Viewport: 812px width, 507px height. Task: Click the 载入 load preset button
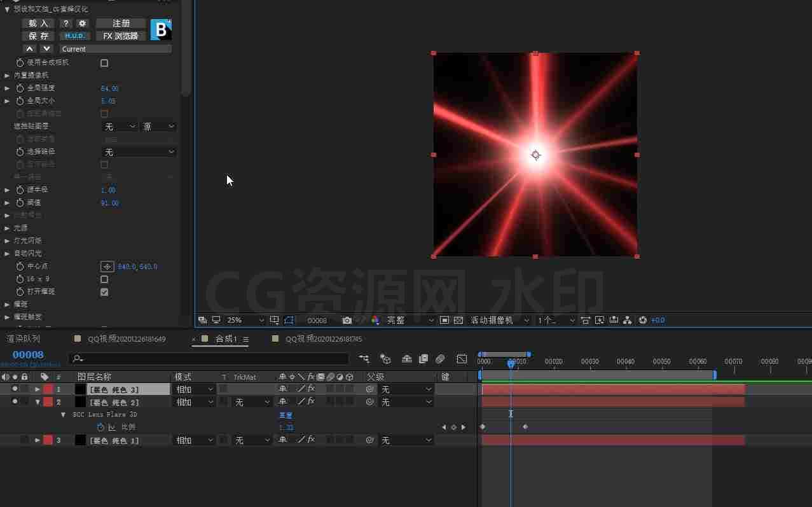coord(39,24)
